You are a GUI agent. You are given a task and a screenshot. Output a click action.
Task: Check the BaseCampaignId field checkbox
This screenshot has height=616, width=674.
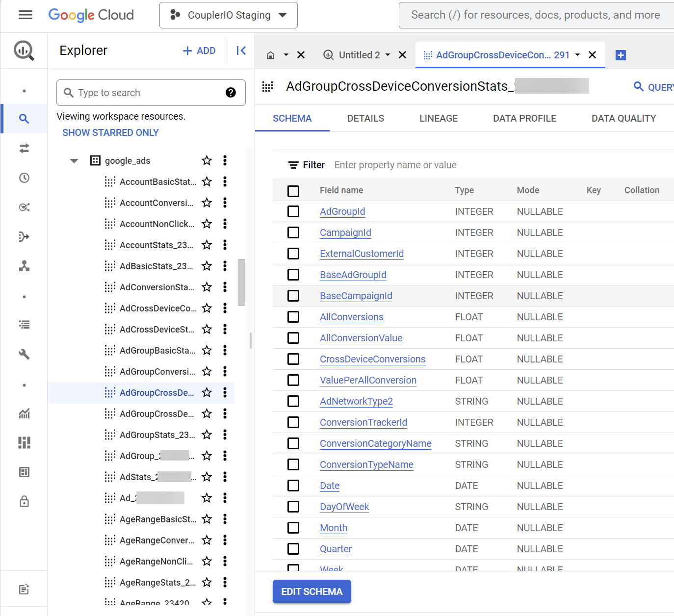point(293,296)
